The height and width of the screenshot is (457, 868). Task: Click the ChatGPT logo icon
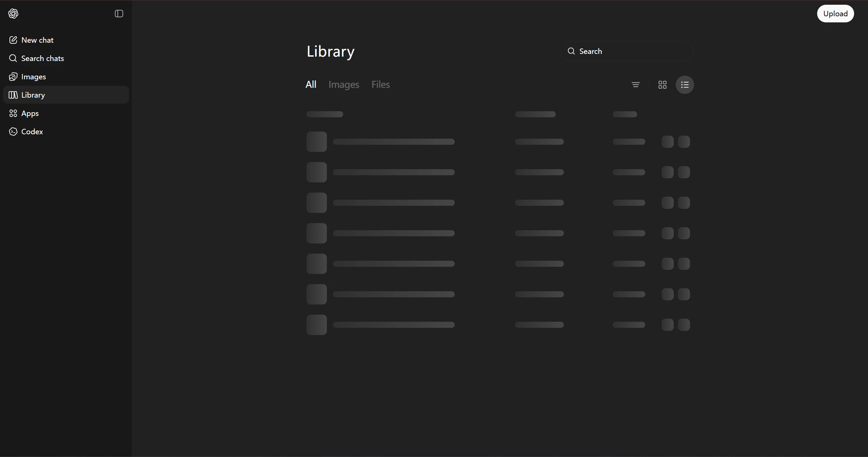point(13,14)
